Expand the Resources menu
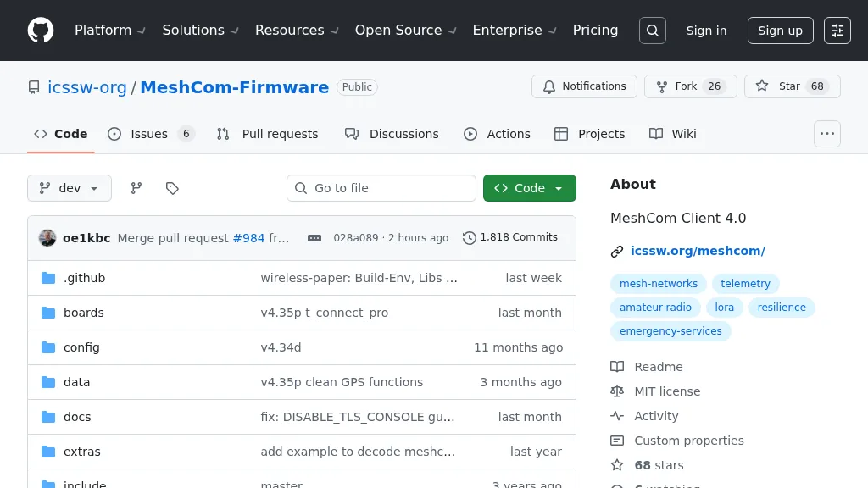Screen dimensions: 868x488 point(296,30)
